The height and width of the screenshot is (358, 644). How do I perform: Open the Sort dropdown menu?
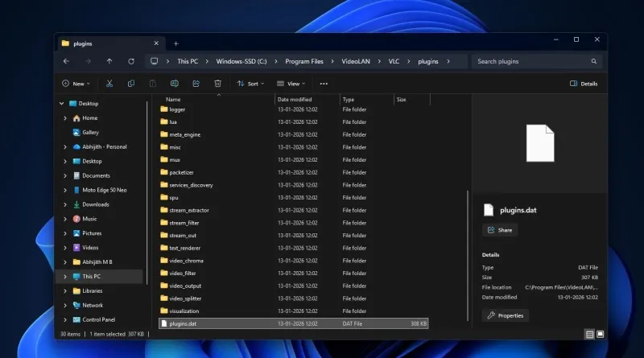[250, 84]
